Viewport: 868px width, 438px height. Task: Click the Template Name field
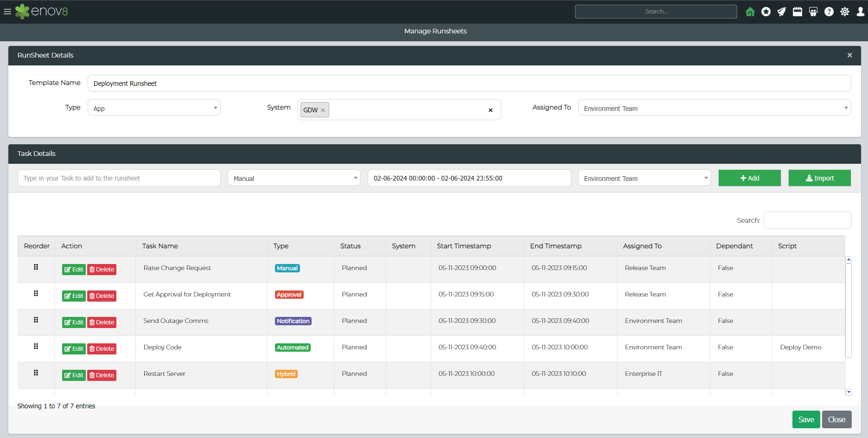[x=469, y=84]
